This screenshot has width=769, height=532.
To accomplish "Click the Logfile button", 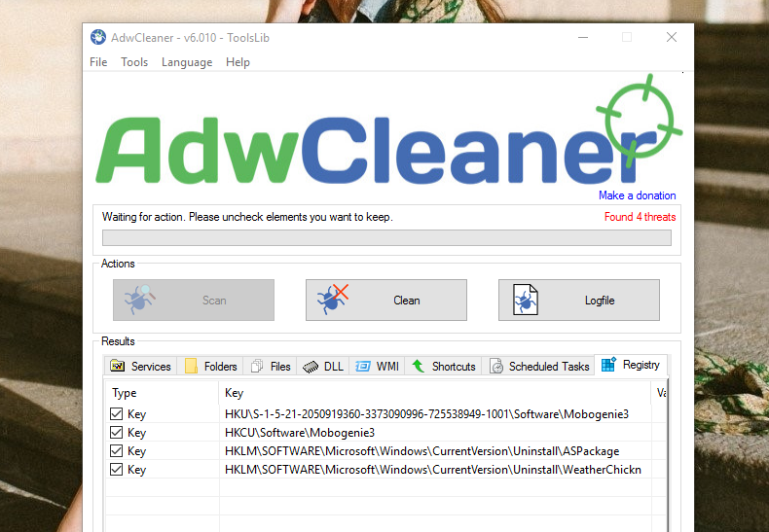I will tap(579, 300).
